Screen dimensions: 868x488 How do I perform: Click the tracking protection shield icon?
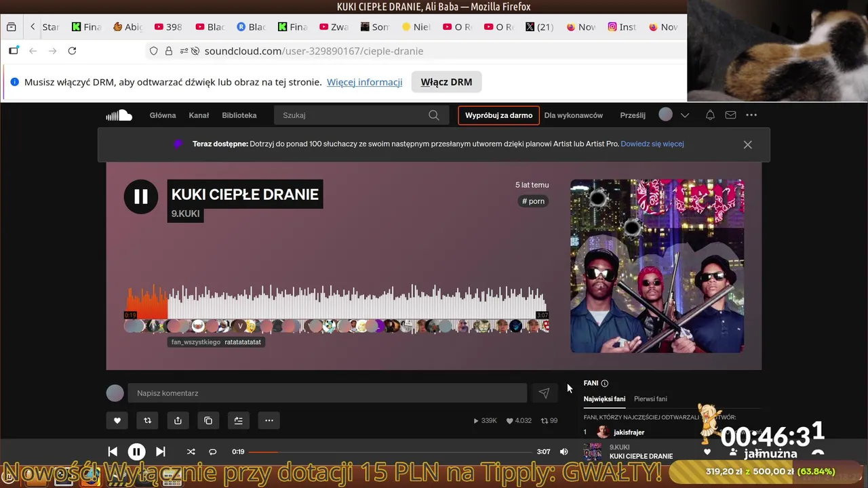[x=154, y=51]
